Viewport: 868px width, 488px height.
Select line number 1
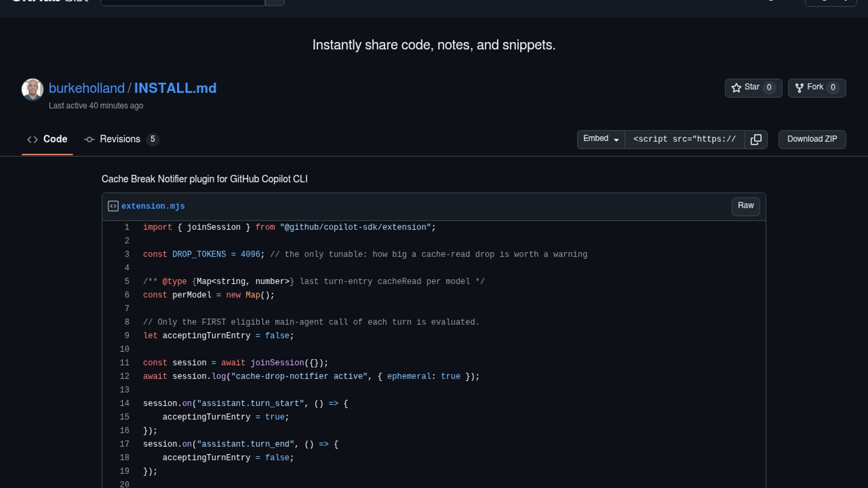tap(127, 227)
